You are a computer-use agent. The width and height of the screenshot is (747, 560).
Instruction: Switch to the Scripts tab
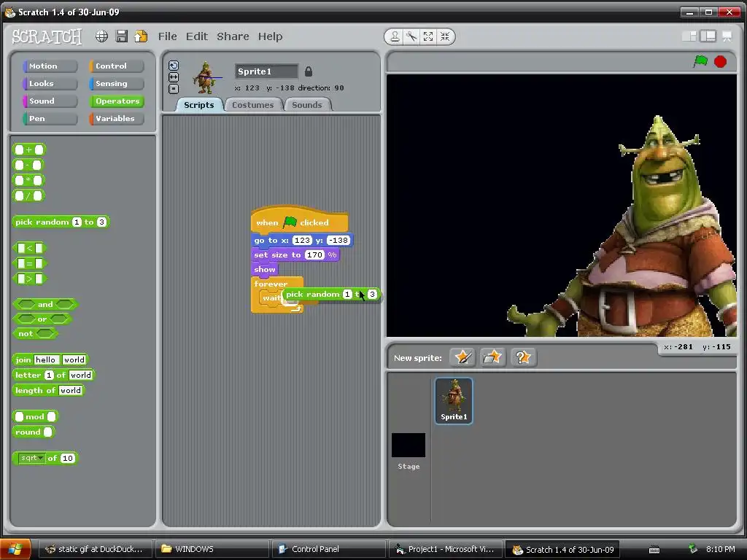[199, 105]
